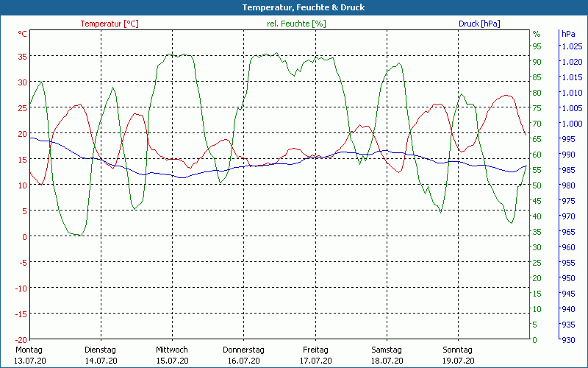Click green humidity axis value "55"
Image resolution: width=588 pixels, height=368 pixels.
point(537,170)
